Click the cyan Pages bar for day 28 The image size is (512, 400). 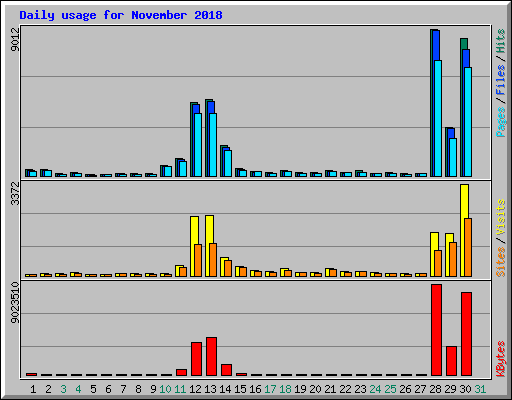click(x=438, y=118)
